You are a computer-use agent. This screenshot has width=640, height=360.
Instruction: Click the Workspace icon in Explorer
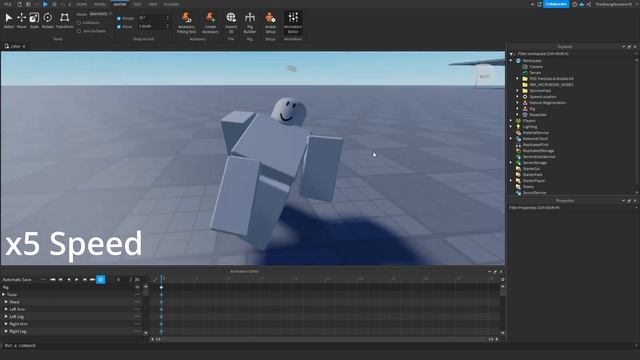pos(518,60)
